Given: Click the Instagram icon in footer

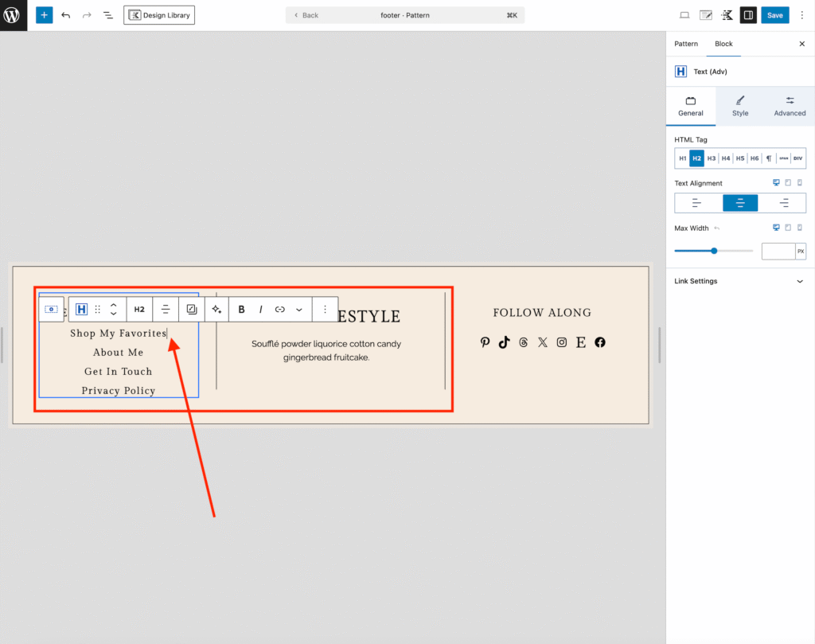Looking at the screenshot, I should pyautogui.click(x=562, y=342).
